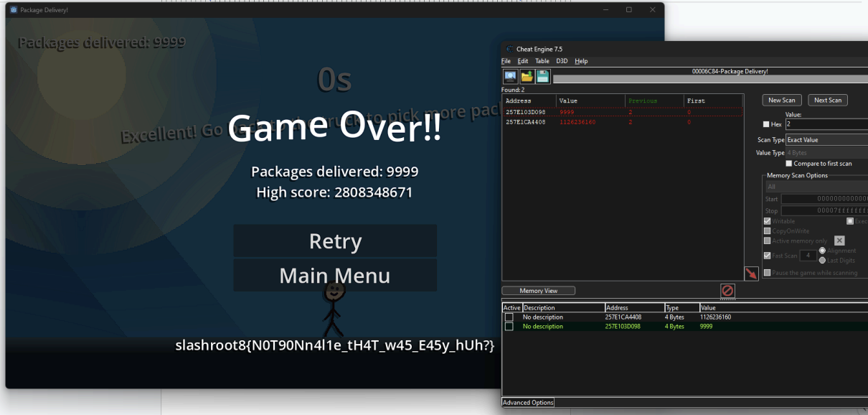This screenshot has height=415, width=868.
Task: Click the Stop address field
Action: (824, 211)
